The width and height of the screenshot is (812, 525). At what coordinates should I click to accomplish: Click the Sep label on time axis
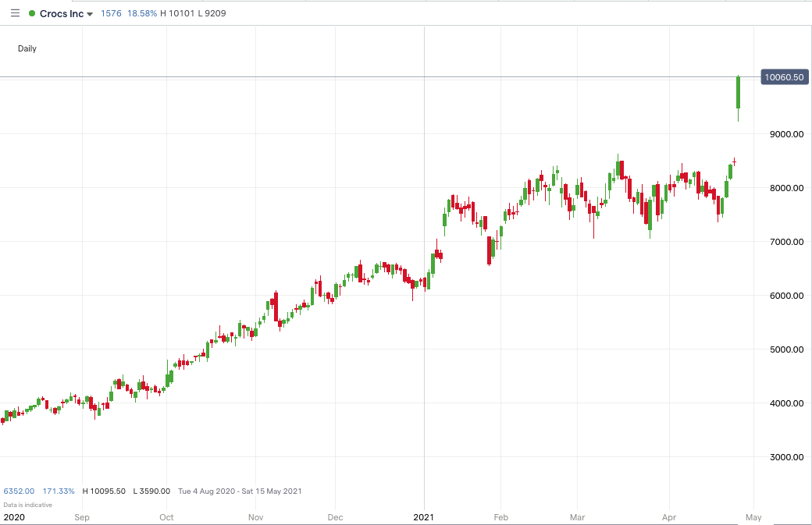82,517
